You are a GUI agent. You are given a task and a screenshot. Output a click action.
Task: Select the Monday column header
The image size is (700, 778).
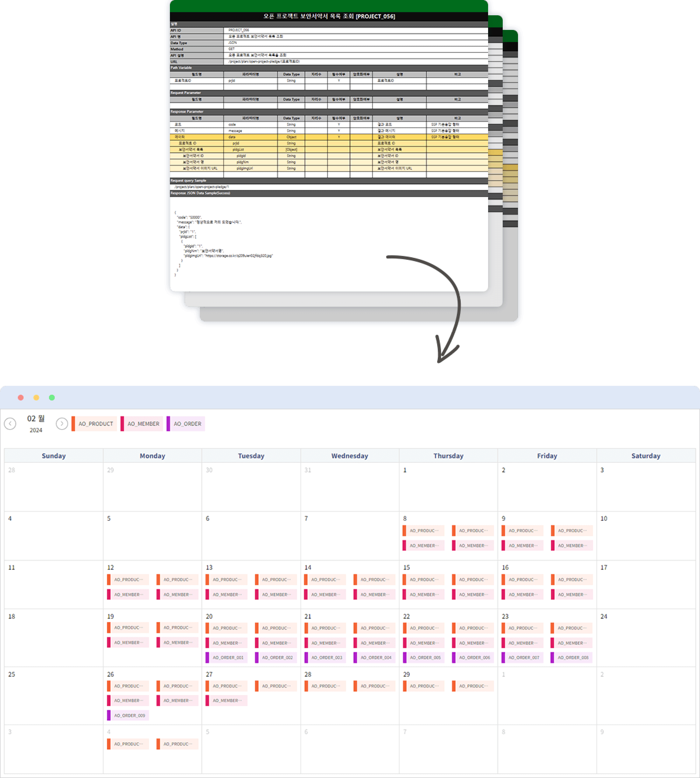click(152, 456)
